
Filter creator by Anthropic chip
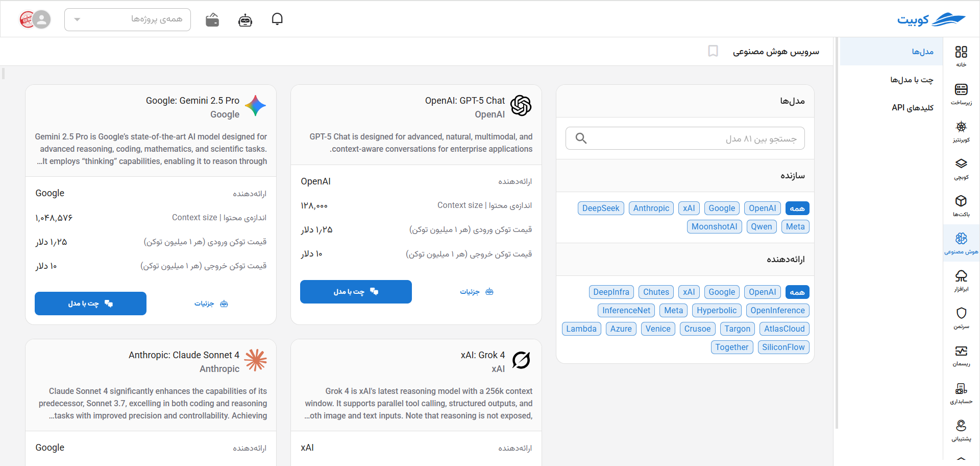pos(651,208)
